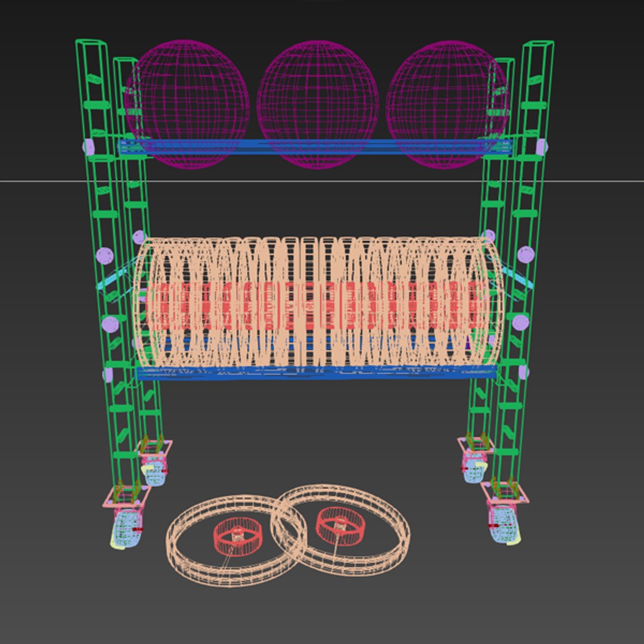This screenshot has width=644, height=644.
Task: Select the right peach ring on the floor
Action: (340, 530)
